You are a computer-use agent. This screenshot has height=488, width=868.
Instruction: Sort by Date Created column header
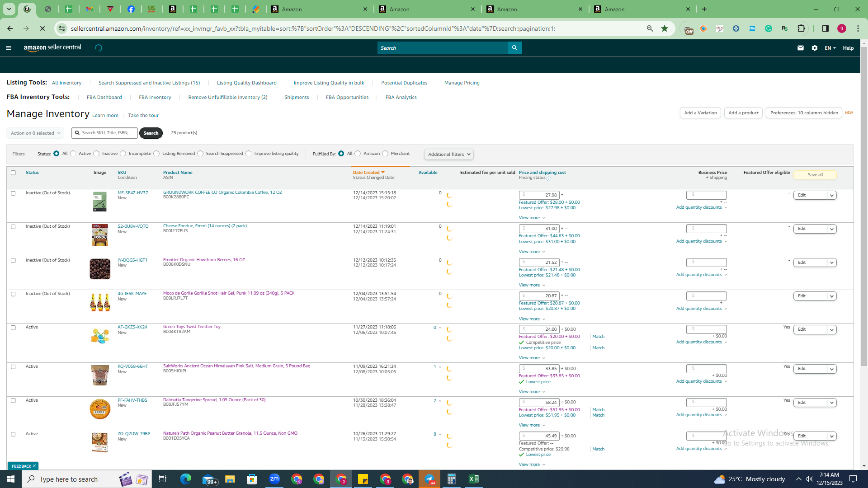[x=368, y=173]
